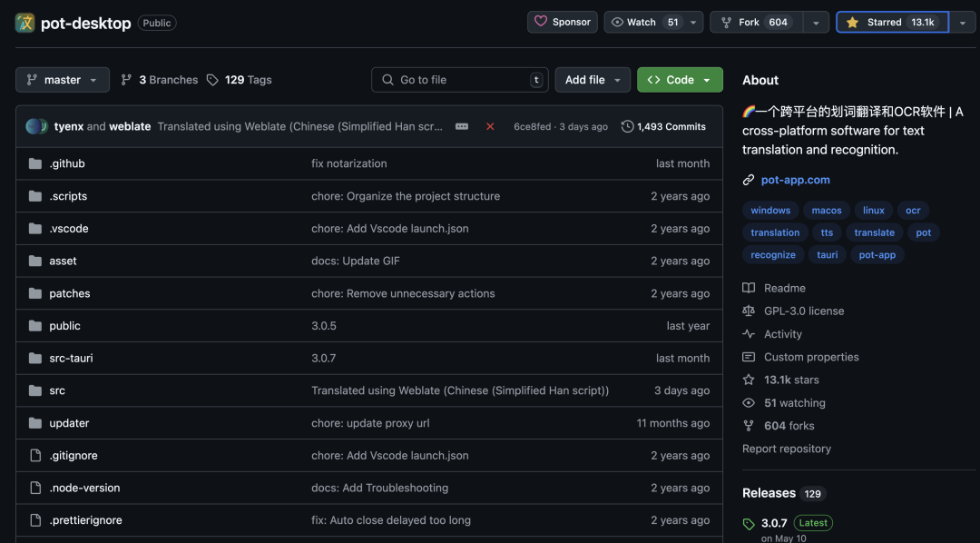View the failed check red X icon
Viewport: 980px width, 543px height.
(x=490, y=127)
